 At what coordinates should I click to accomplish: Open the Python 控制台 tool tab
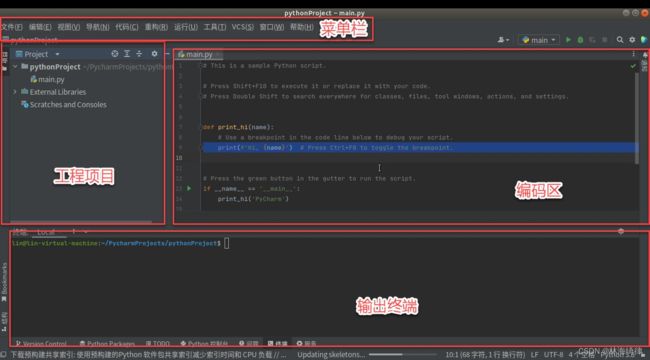tap(204, 343)
